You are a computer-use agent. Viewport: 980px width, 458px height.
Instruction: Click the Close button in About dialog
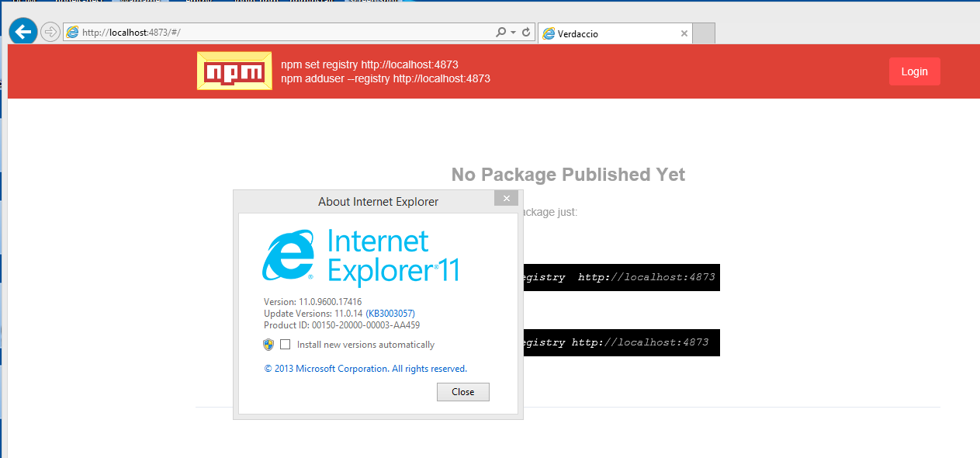tap(462, 391)
